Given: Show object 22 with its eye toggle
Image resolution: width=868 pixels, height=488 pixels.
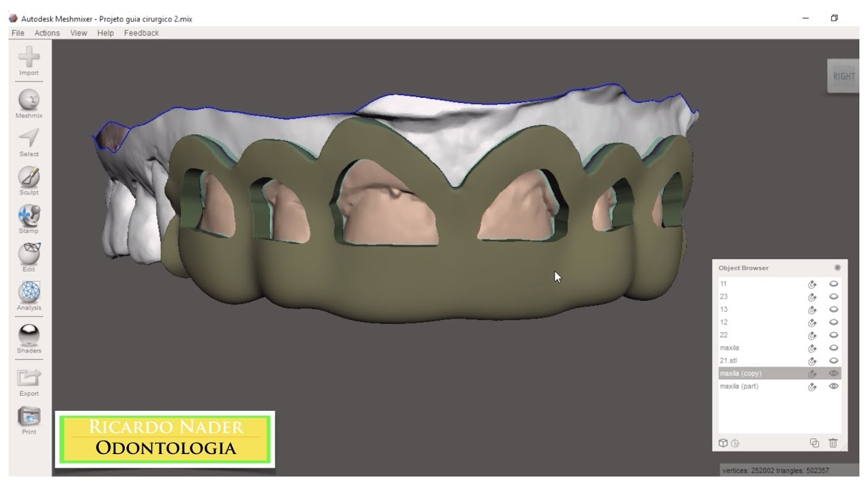Looking at the screenshot, I should pyautogui.click(x=834, y=335).
